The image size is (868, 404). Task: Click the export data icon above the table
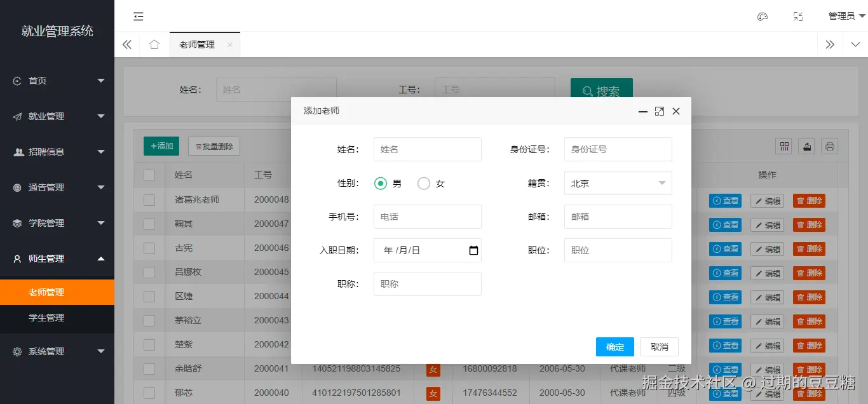point(806,146)
